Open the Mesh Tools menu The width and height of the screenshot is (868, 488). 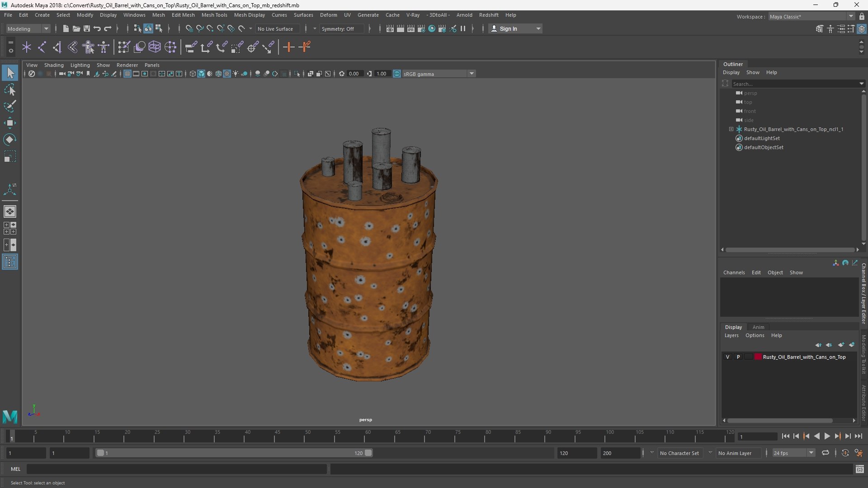[214, 15]
